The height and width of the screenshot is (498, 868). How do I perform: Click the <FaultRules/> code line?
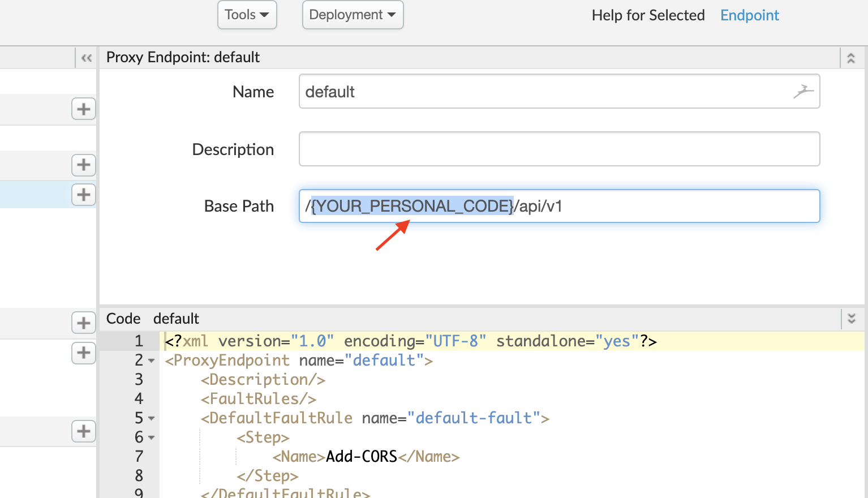259,399
